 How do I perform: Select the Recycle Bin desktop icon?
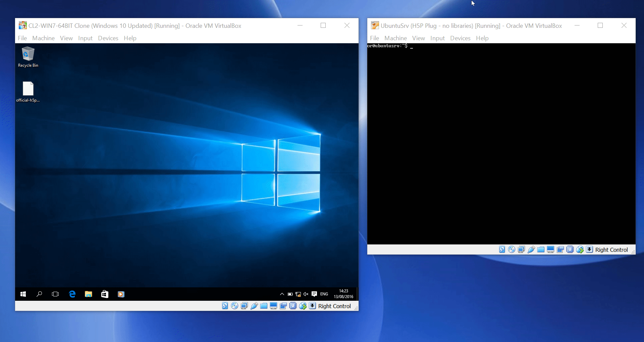point(28,57)
